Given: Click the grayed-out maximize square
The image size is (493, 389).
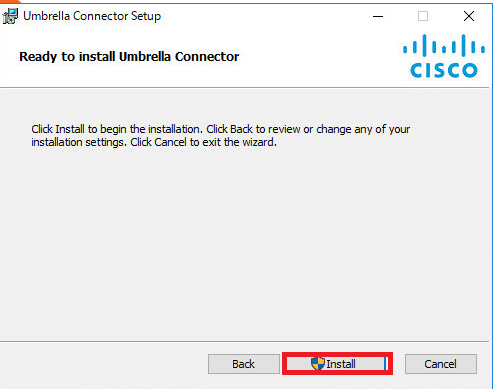Looking at the screenshot, I should pos(423,16).
